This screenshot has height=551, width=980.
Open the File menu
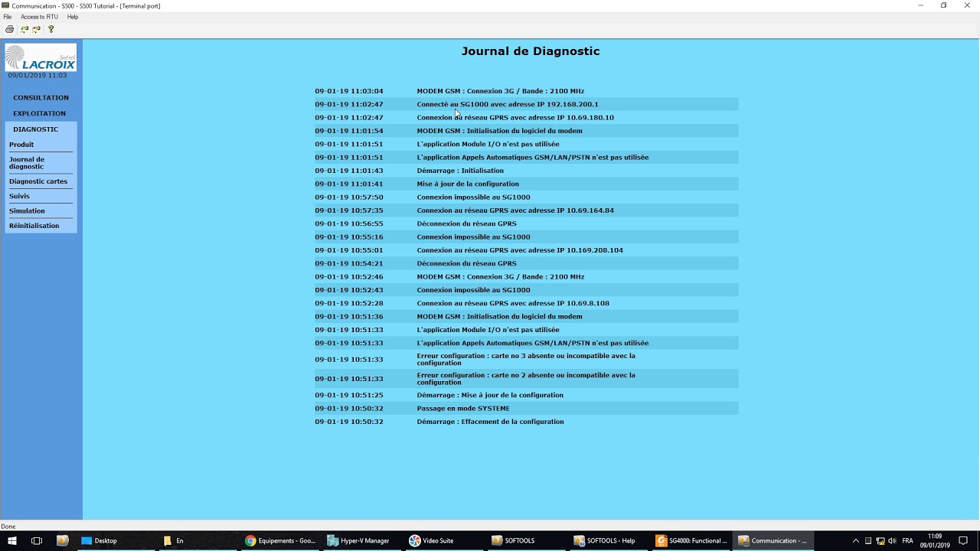point(7,17)
